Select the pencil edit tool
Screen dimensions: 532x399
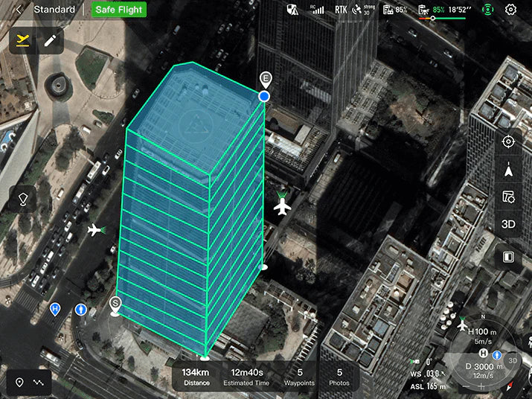coord(50,40)
